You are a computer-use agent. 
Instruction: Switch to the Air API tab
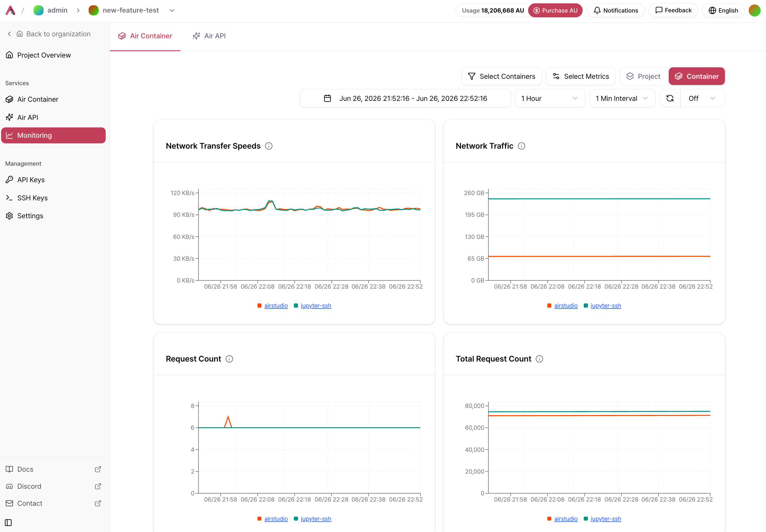pyautogui.click(x=209, y=36)
